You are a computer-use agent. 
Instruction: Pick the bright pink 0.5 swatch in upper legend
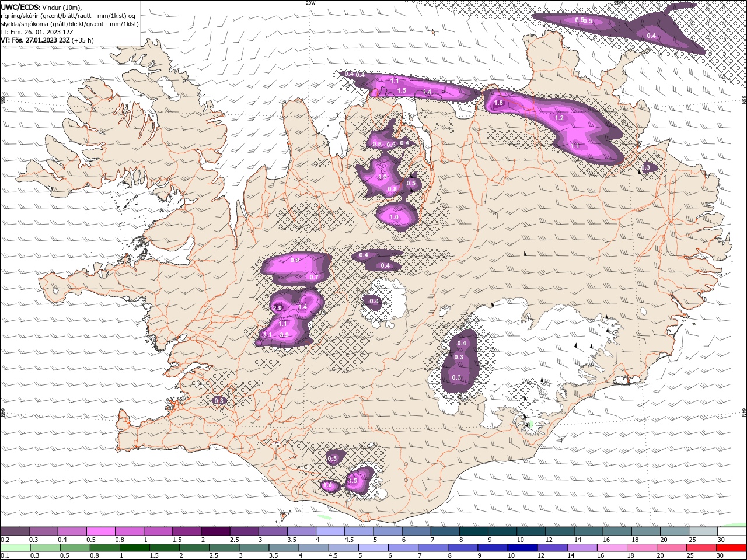100,531
